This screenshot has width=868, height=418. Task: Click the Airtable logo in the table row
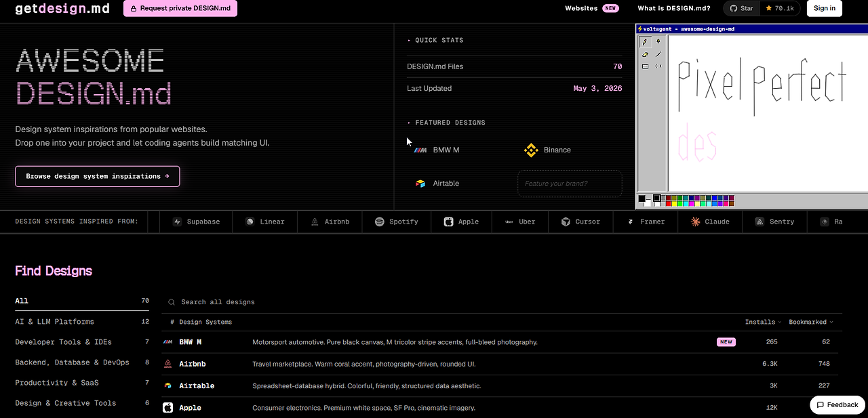167,385
